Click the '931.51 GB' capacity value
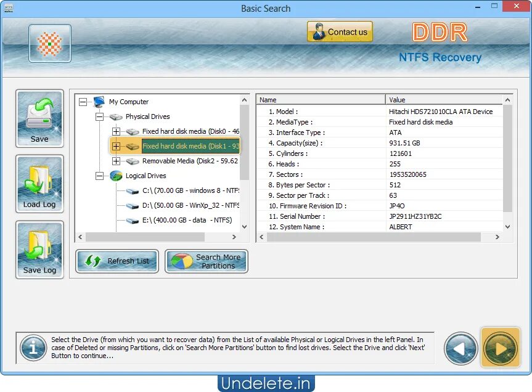The width and height of the screenshot is (532, 392). click(x=404, y=143)
